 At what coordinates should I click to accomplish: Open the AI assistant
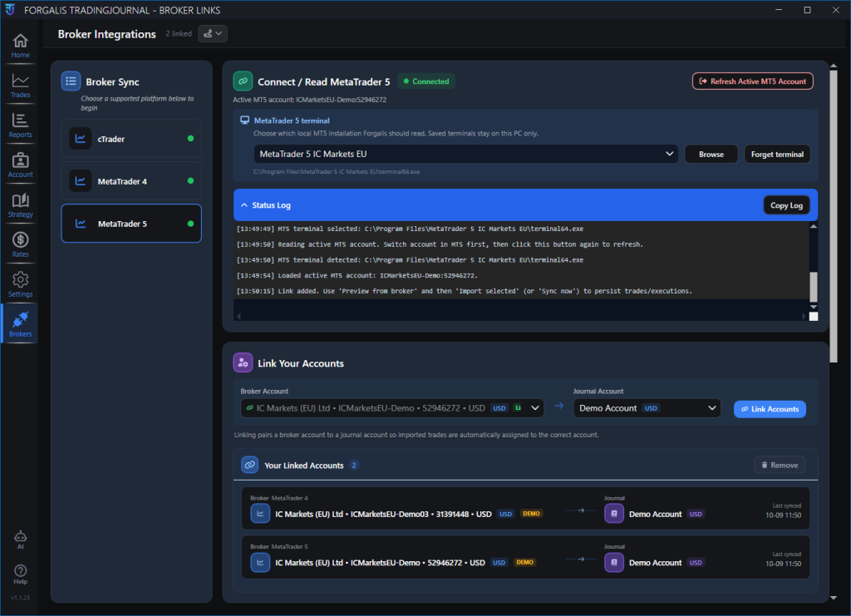(x=20, y=540)
